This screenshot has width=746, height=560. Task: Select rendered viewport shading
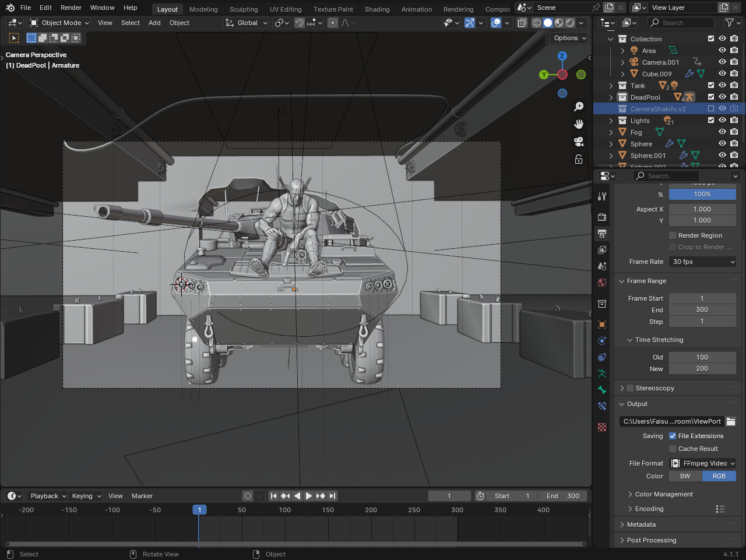[570, 23]
